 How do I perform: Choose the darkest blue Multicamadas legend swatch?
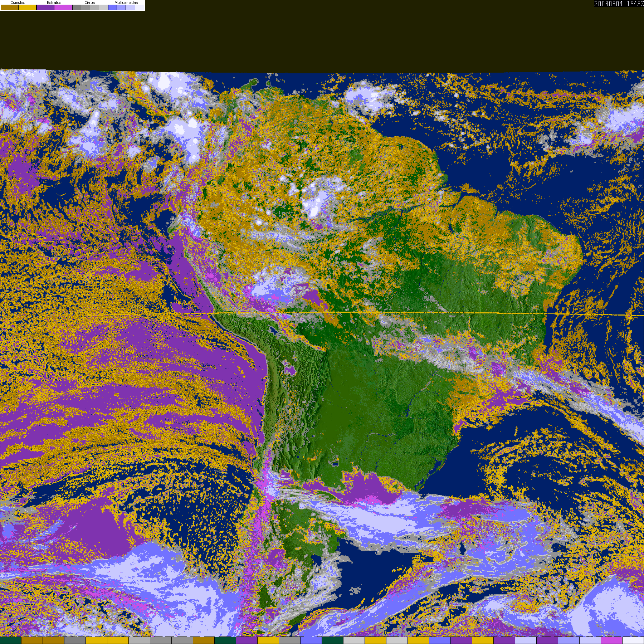point(112,7)
